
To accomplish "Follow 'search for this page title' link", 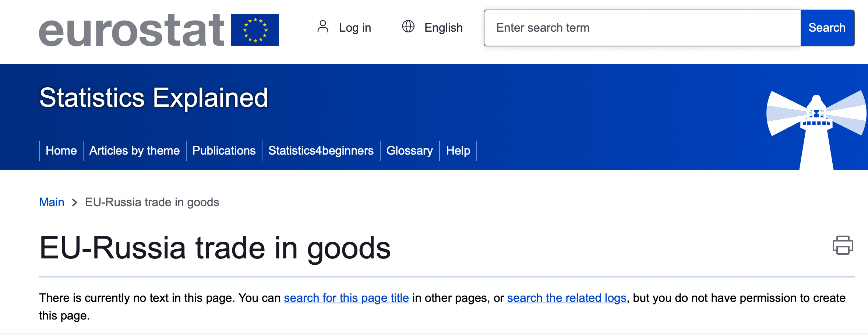I will coord(346,298).
